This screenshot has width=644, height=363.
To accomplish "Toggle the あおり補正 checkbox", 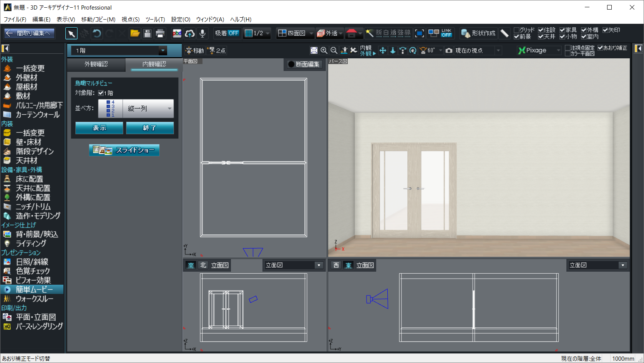I will 601,48.
